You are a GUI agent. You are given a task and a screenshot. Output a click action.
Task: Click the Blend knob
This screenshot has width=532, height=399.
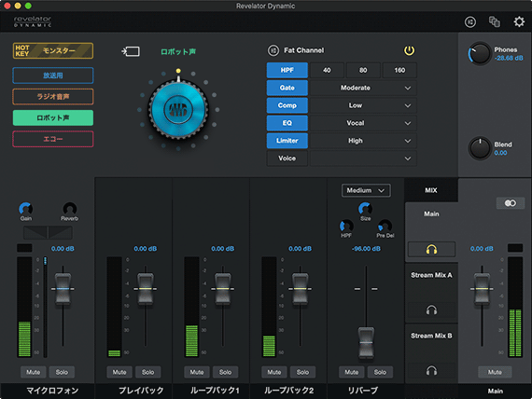coord(480,148)
